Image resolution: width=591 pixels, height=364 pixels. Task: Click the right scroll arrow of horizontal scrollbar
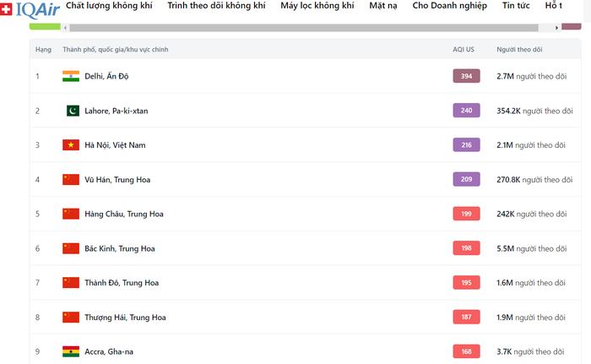(x=556, y=28)
